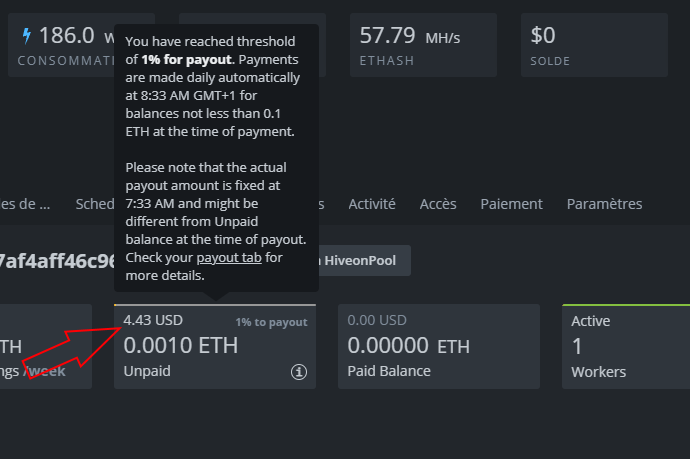
Task: Click the earnings per week card
Action: click(45, 347)
